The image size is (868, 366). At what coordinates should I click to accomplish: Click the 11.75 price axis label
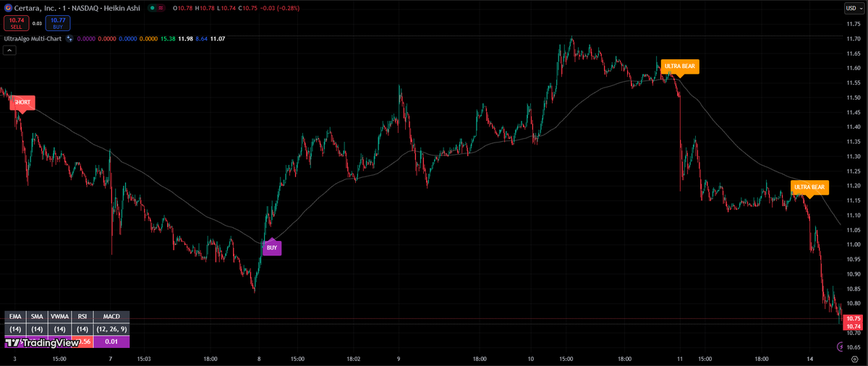click(853, 24)
